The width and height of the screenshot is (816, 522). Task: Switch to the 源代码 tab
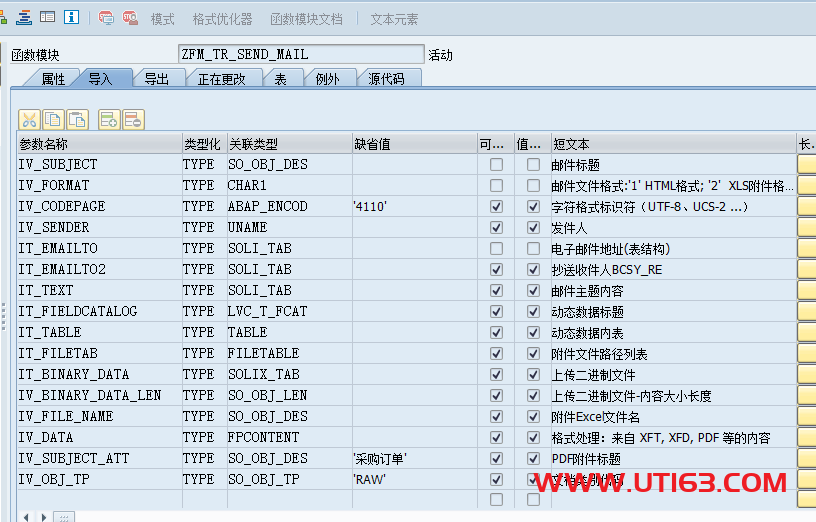click(386, 79)
